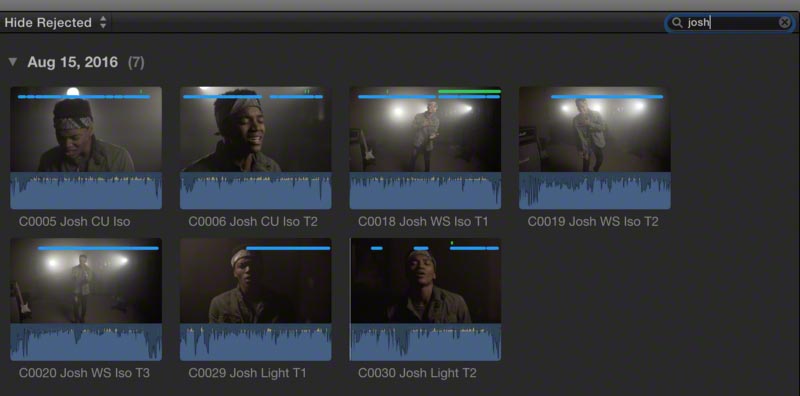The height and width of the screenshot is (396, 800).
Task: Click the blue keyword bar on C0019 clip
Action: (x=607, y=96)
